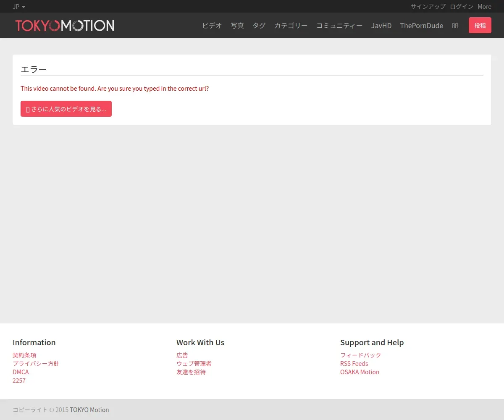Open the カテゴリー menu item
This screenshot has width=504, height=420.
coord(291,26)
